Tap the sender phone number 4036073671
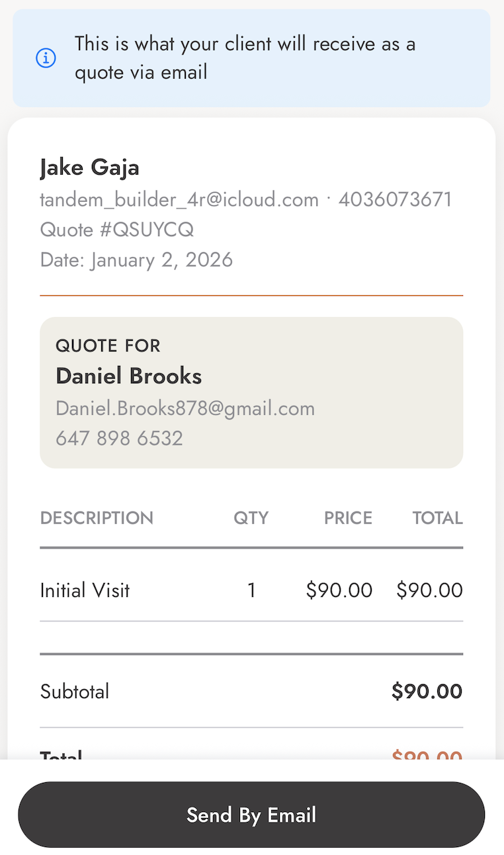The image size is (504, 855). click(396, 199)
